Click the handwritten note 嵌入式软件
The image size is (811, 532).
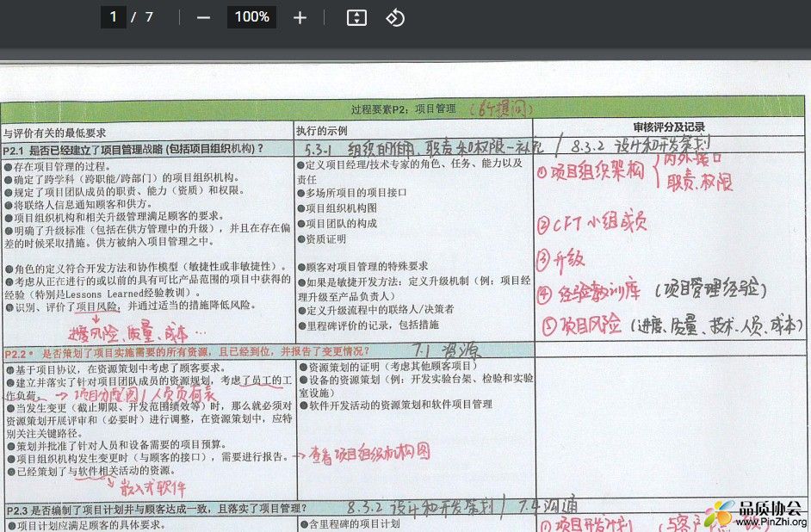tap(152, 487)
